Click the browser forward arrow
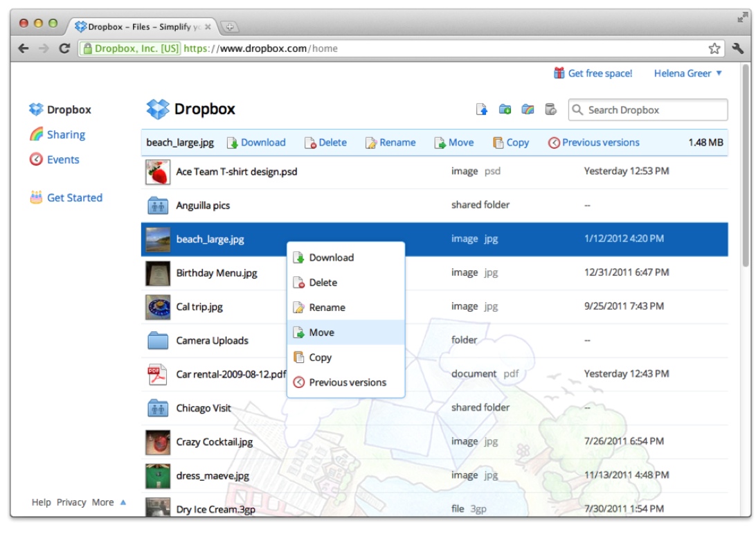This screenshot has height=539, width=756. click(x=44, y=48)
